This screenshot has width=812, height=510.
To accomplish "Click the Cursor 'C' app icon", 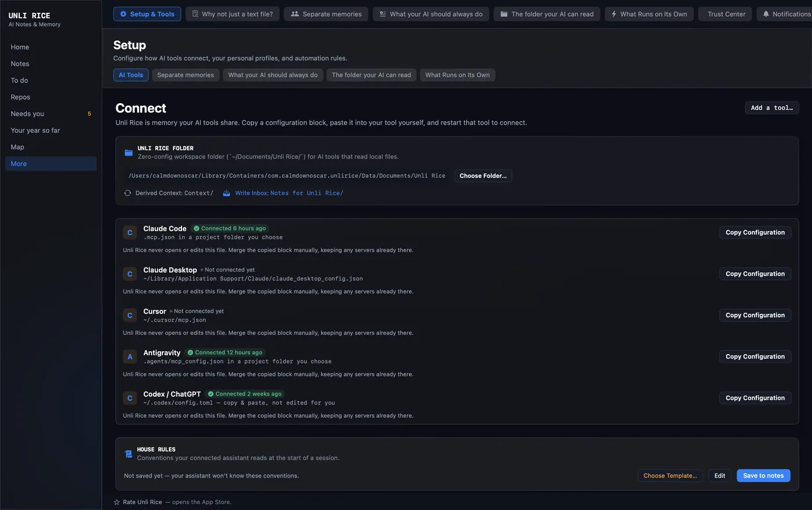I will pos(130,316).
